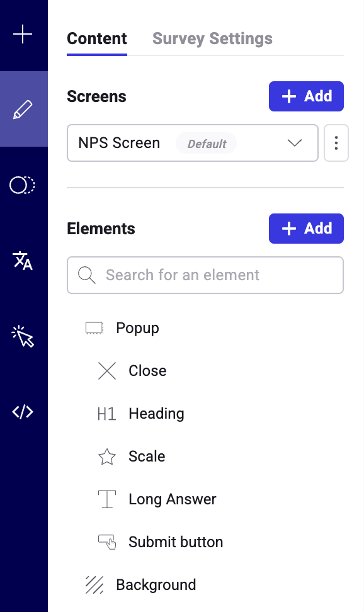Select the Popup element in the tree
The image size is (364, 612).
[137, 328]
